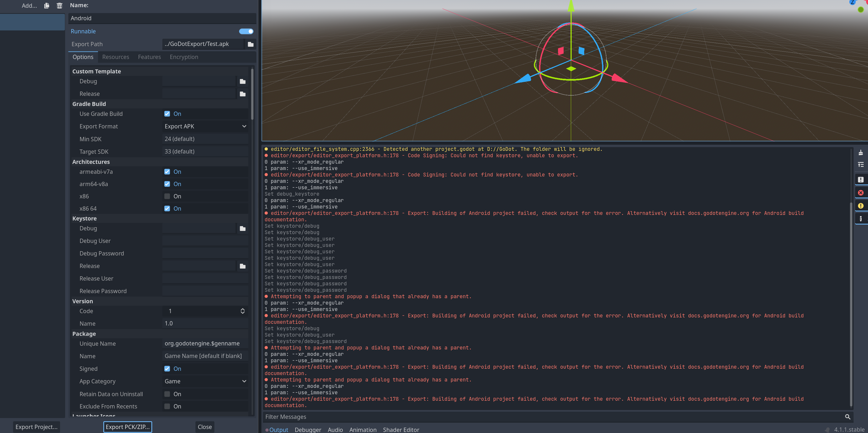The image size is (868, 433).
Task: Delete the Android export preset
Action: click(60, 6)
